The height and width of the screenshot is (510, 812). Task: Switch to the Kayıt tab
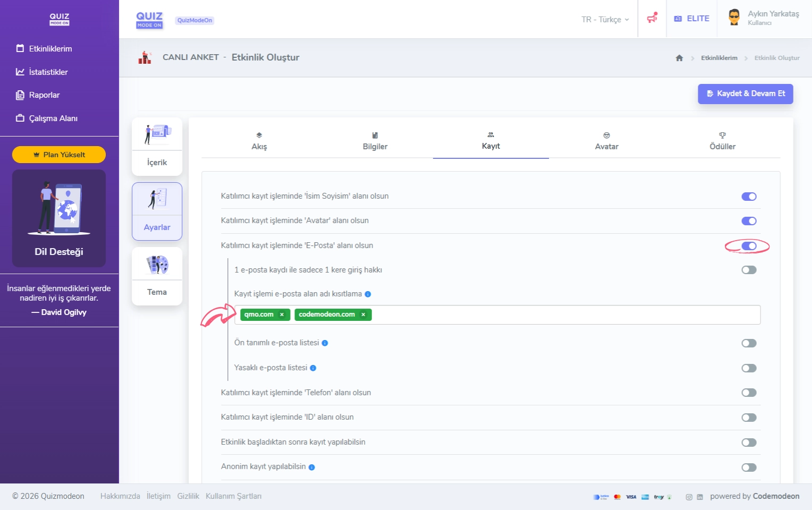(491, 142)
